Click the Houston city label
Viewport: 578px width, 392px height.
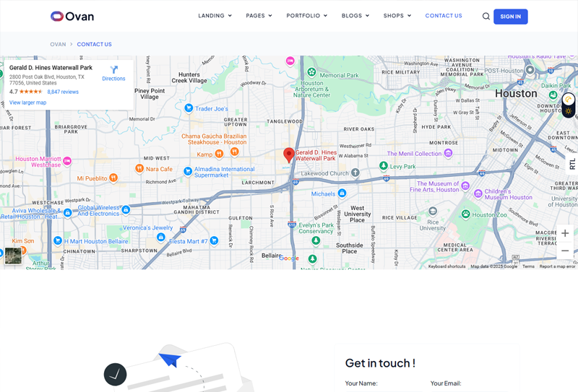[x=516, y=94]
